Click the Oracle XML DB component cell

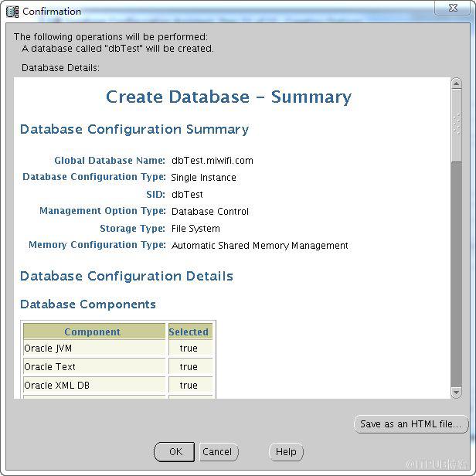pyautogui.click(x=93, y=386)
